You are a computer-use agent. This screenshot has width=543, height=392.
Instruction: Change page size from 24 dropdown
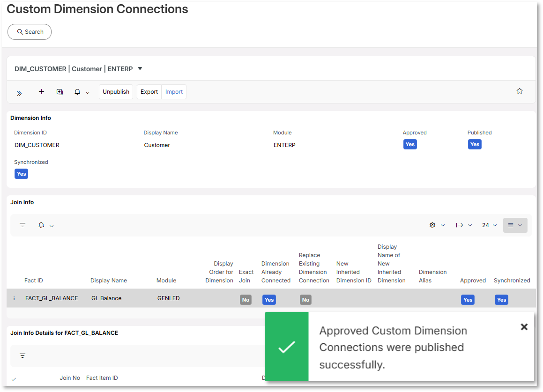[x=489, y=225]
